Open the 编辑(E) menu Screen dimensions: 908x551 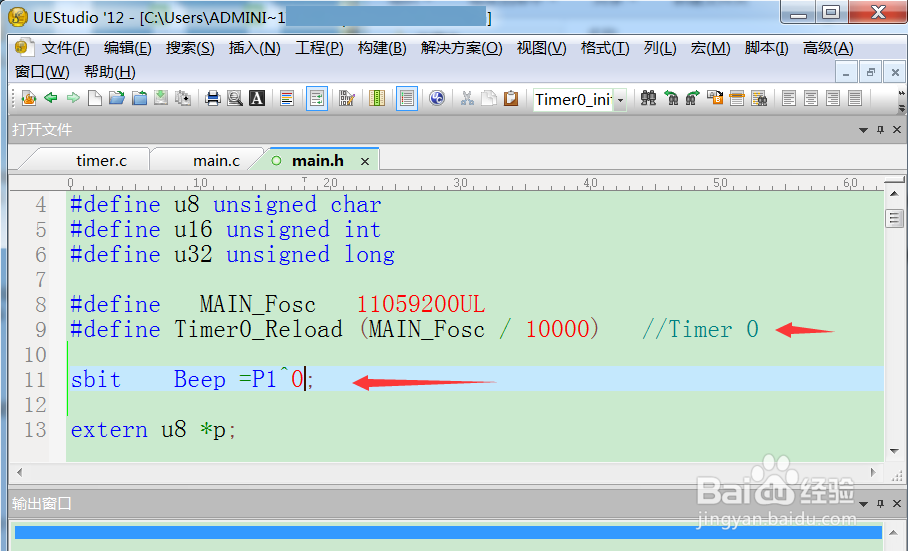tap(127, 48)
